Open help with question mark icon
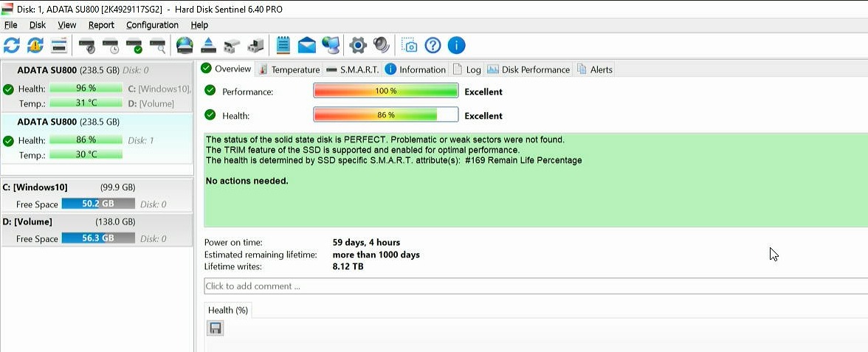 [x=433, y=46]
